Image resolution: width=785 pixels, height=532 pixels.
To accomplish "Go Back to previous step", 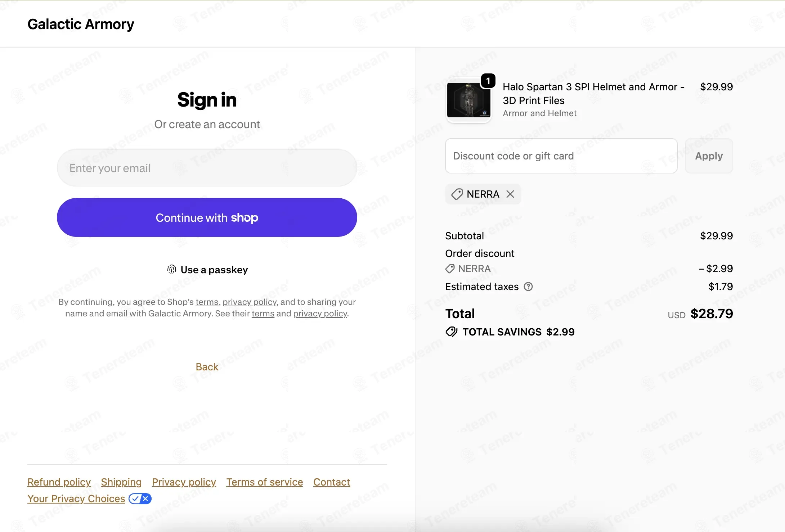I will click(x=207, y=367).
